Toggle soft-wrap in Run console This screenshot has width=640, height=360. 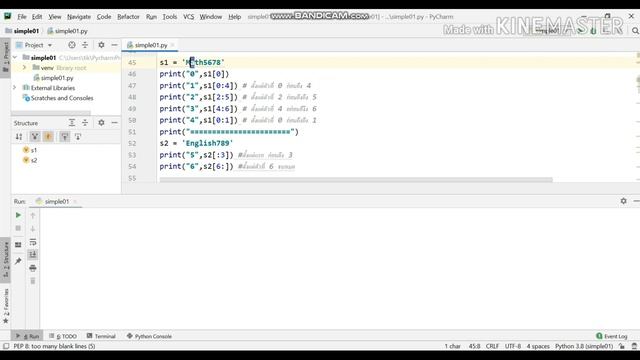click(x=33, y=242)
